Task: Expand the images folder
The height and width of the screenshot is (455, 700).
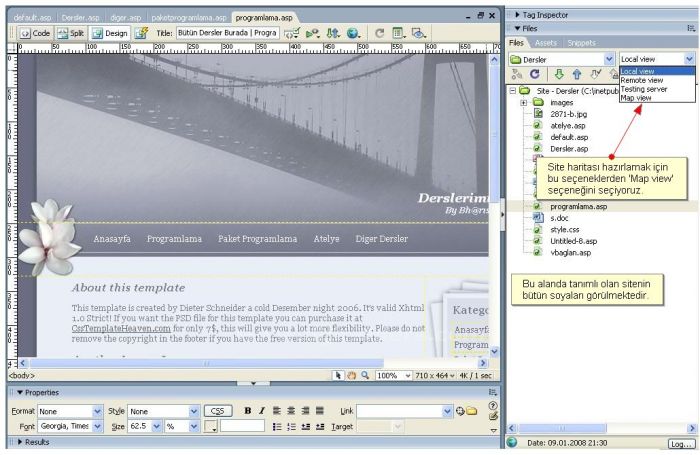Action: pyautogui.click(x=524, y=103)
